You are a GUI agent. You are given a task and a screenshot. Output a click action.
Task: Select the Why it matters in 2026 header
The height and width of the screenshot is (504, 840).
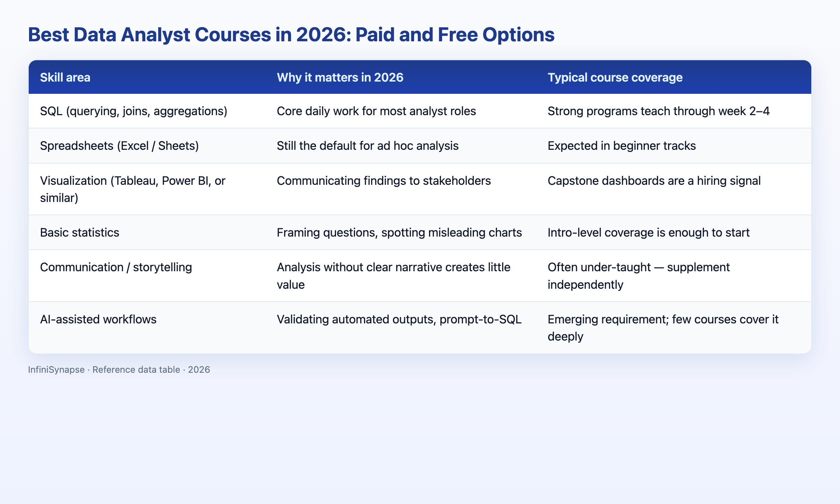(x=340, y=77)
